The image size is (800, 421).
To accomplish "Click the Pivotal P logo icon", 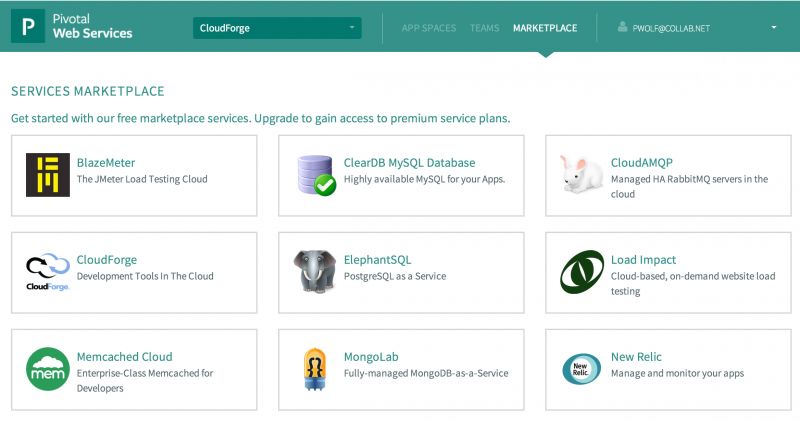I will 28,26.
